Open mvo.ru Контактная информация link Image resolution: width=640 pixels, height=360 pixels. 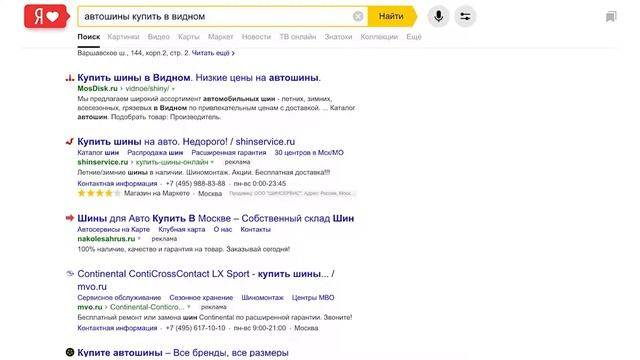(117, 328)
